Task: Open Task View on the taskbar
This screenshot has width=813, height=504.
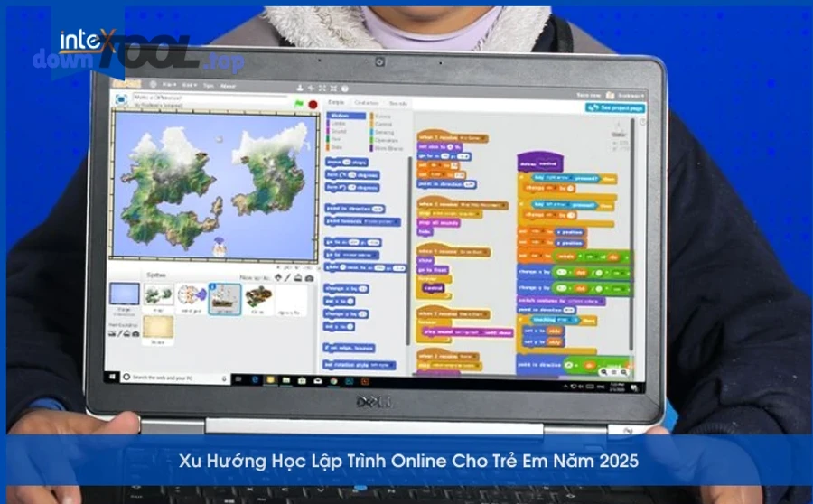Action: coord(238,379)
